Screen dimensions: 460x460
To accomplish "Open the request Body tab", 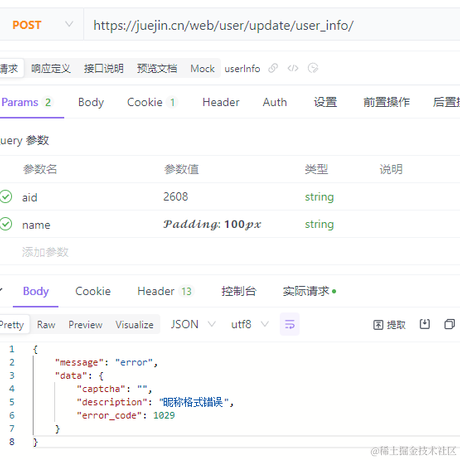I will coord(91,102).
